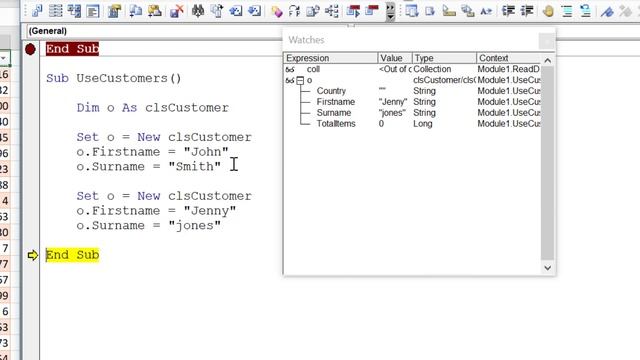The image size is (640, 360).
Task: Select the Firstname watch row
Action: pyautogui.click(x=412, y=102)
